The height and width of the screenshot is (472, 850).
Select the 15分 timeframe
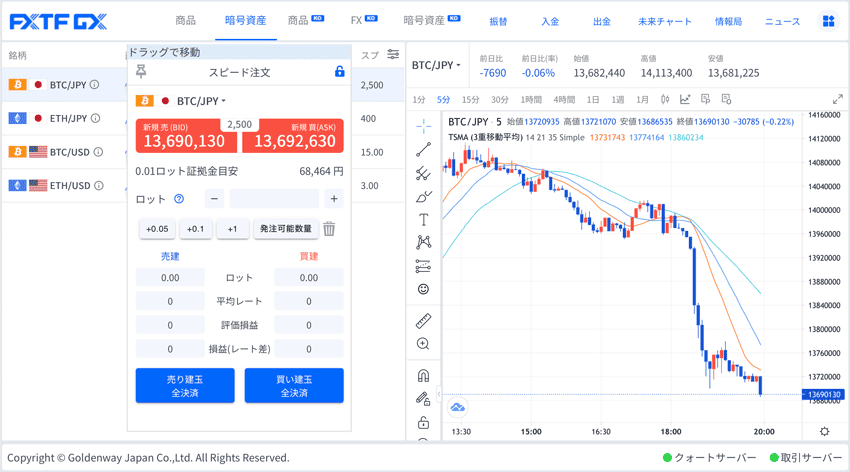pos(471,99)
